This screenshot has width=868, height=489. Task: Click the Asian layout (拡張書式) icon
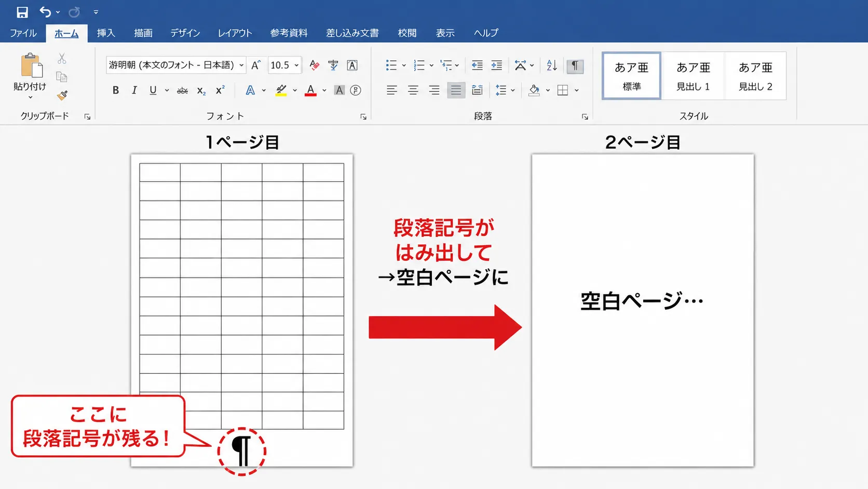[x=520, y=65]
